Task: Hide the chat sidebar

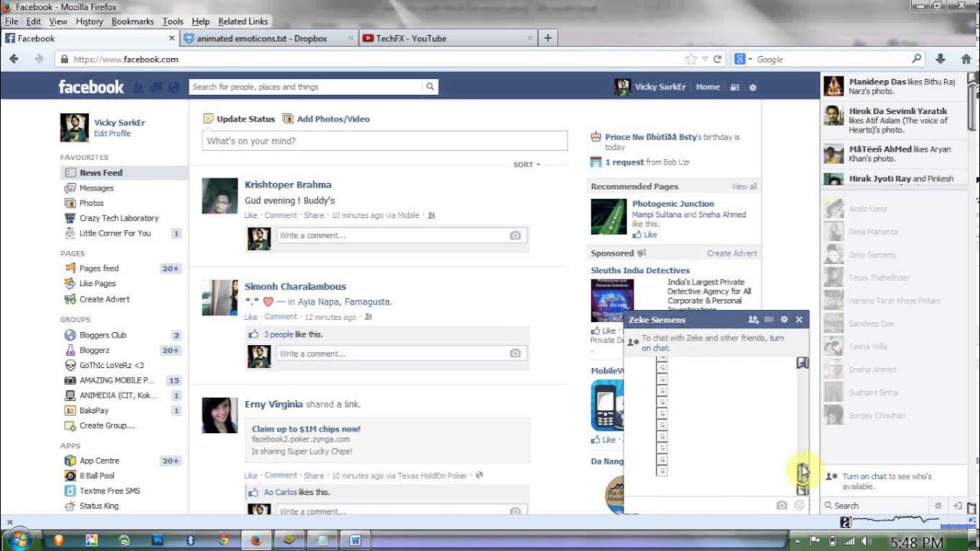Action: [957, 506]
